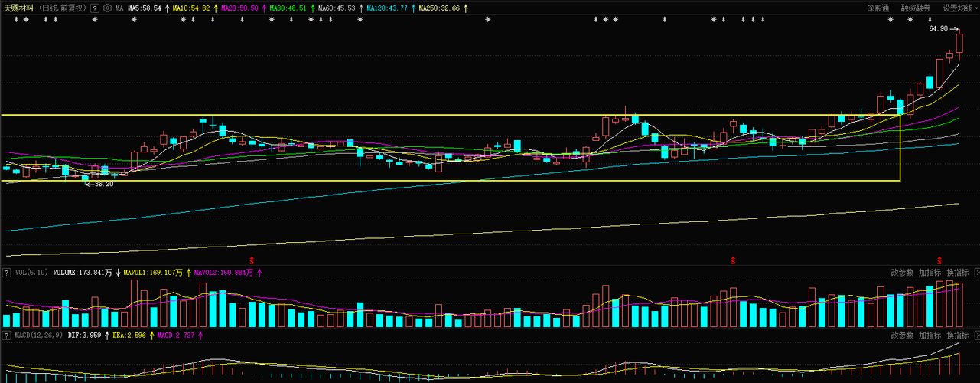Click the last candlestick near the 64.98 high
The height and width of the screenshot is (383, 980).
959,43
